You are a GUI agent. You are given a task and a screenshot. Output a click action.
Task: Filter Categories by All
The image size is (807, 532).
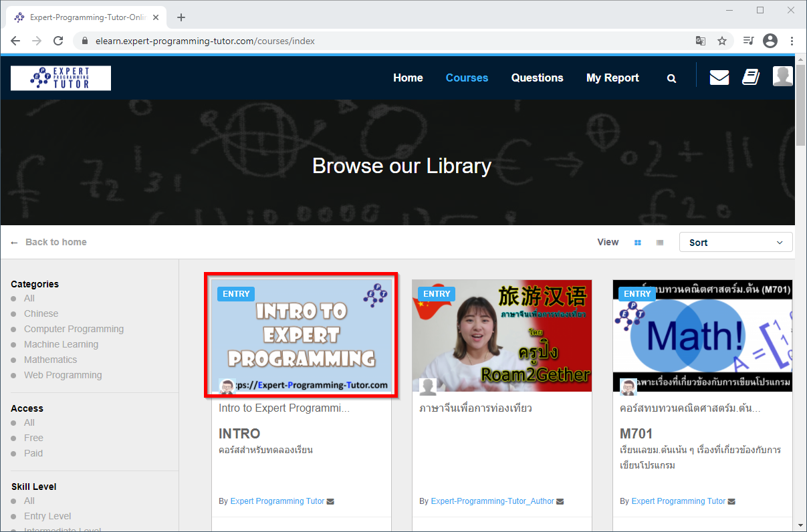(29, 299)
